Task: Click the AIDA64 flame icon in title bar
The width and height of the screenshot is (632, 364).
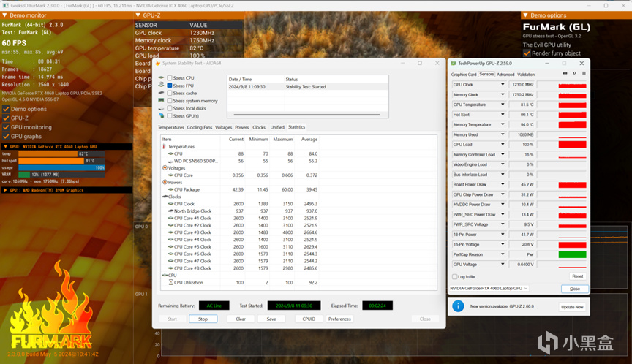Action: click(157, 63)
